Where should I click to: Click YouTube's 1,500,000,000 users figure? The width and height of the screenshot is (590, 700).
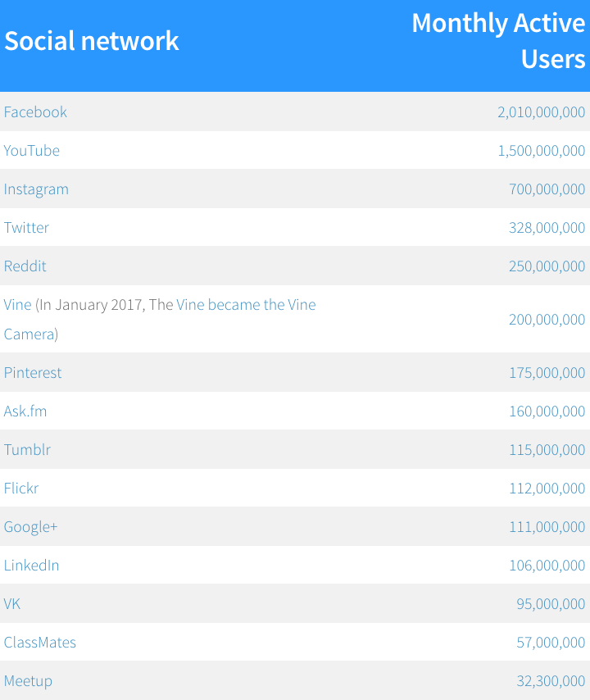point(542,151)
